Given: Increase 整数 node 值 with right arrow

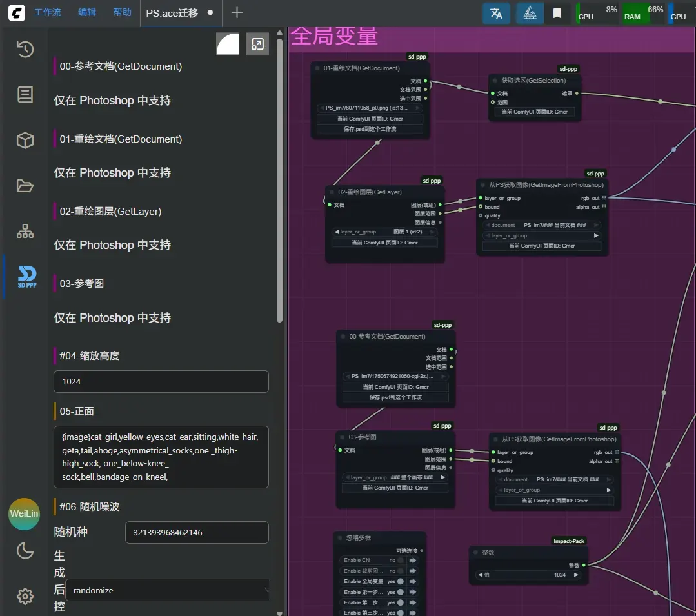Looking at the screenshot, I should point(576,575).
